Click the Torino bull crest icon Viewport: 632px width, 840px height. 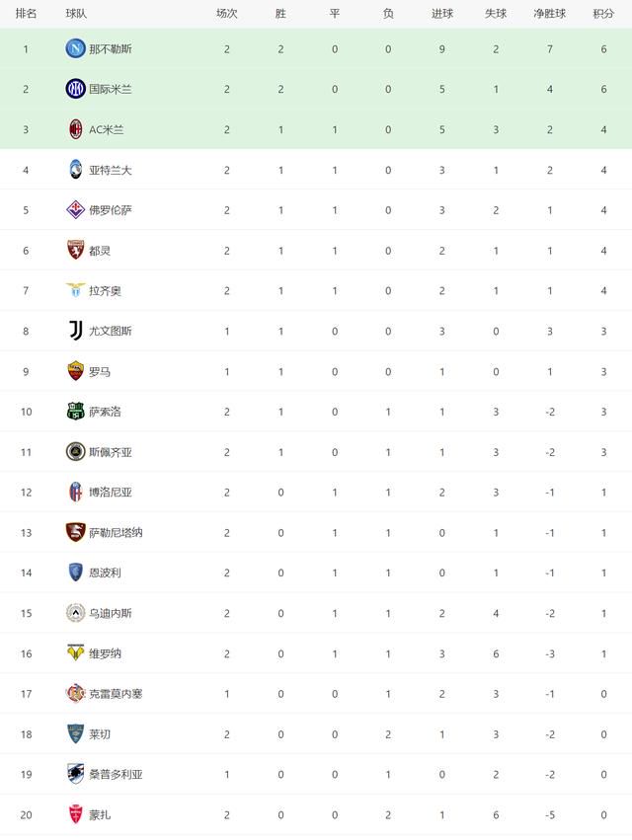(76, 250)
